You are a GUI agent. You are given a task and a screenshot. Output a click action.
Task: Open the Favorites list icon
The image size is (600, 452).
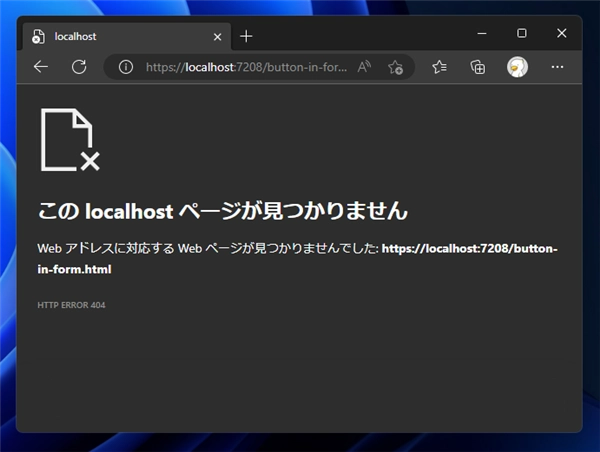(439, 67)
